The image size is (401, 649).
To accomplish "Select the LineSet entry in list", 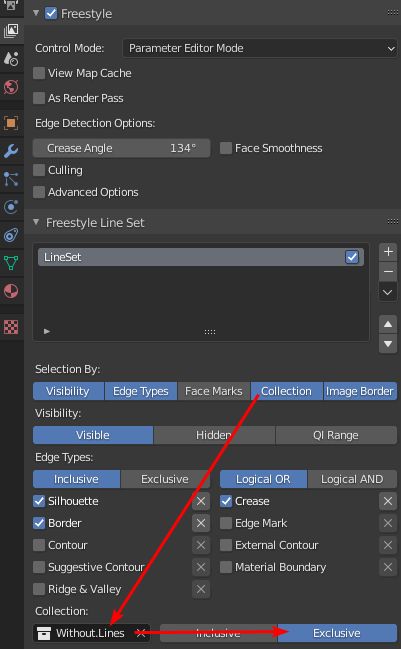I will [201, 257].
